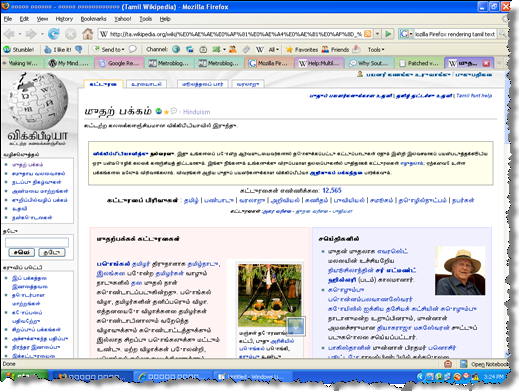519x391 pixels.
Task: Open the Yahoo! menu
Action: 123,19
